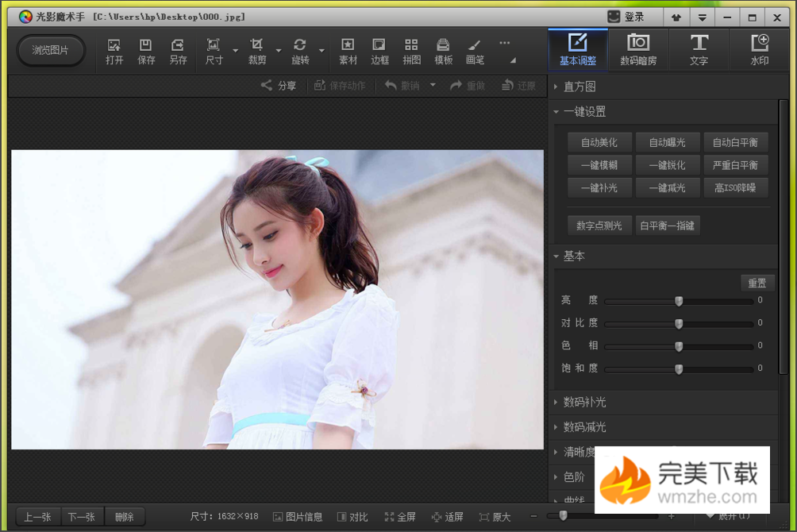797x532 pixels.
Task: Select the 裁剪 crop tool
Action: 256,51
